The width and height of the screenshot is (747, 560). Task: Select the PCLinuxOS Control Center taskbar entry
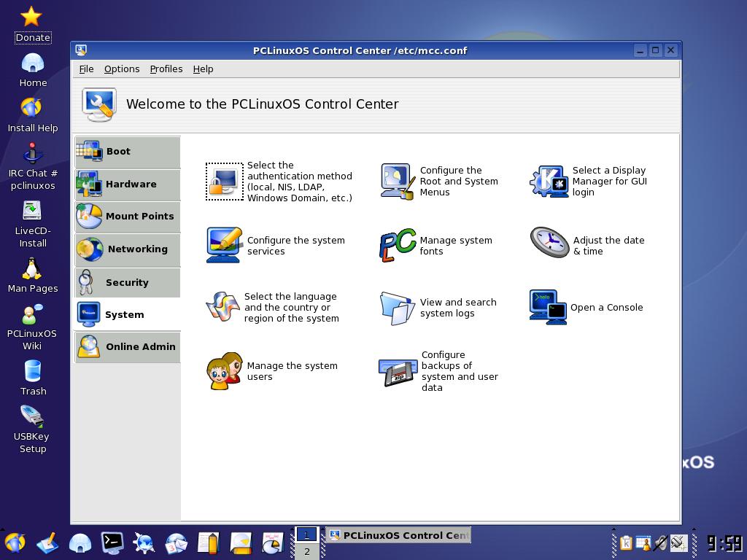coord(398,535)
